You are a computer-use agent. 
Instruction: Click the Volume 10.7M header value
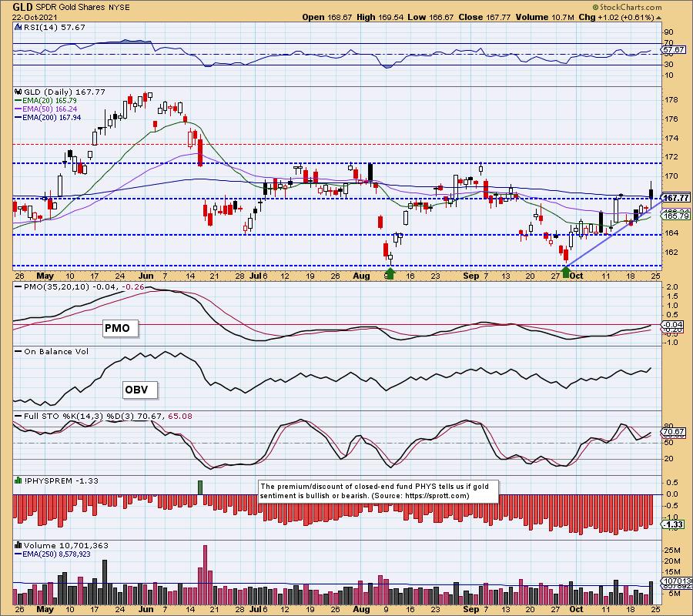pos(544,17)
